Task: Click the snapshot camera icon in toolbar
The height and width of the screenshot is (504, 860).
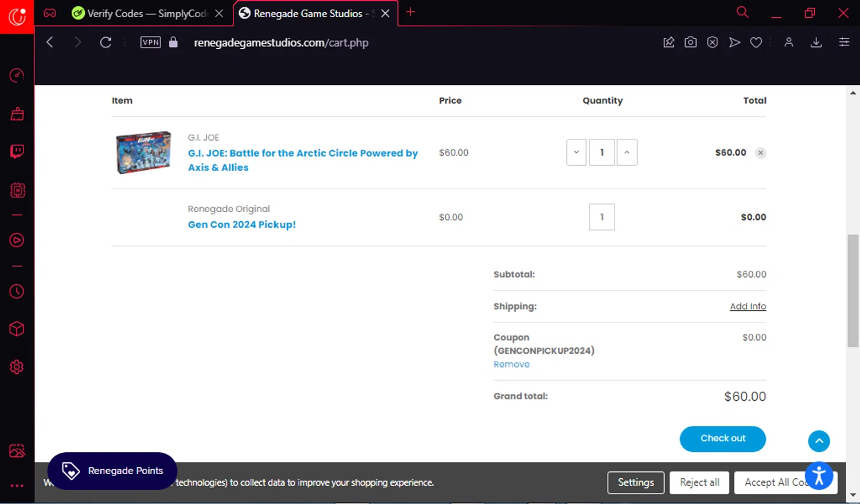Action: click(690, 42)
